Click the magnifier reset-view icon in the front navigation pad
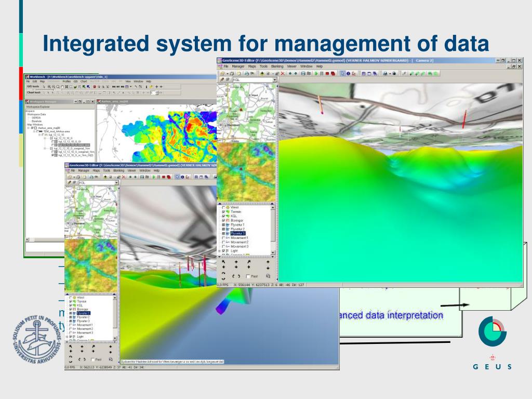The height and width of the screenshot is (399, 532). 268,276
